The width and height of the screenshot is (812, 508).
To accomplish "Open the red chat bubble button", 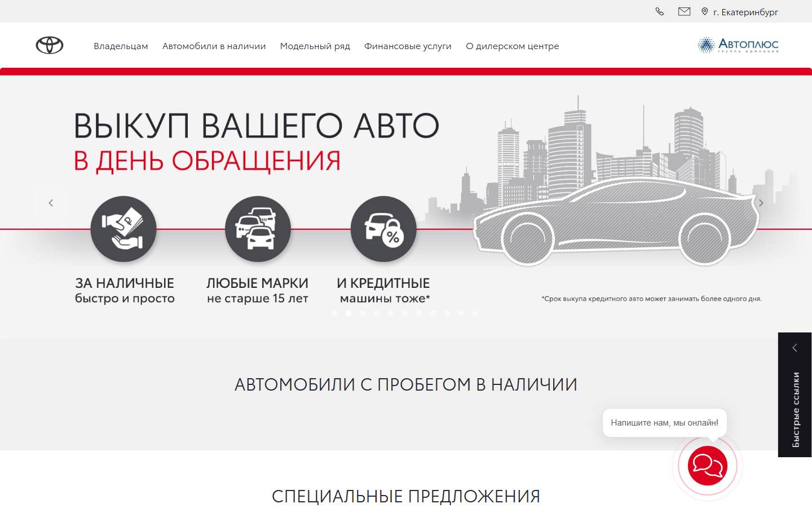I will coord(708,466).
